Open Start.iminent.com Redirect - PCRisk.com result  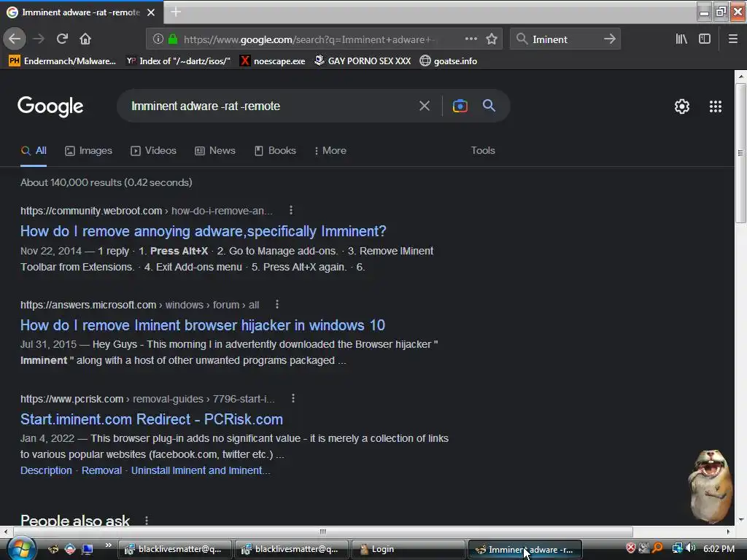(152, 419)
